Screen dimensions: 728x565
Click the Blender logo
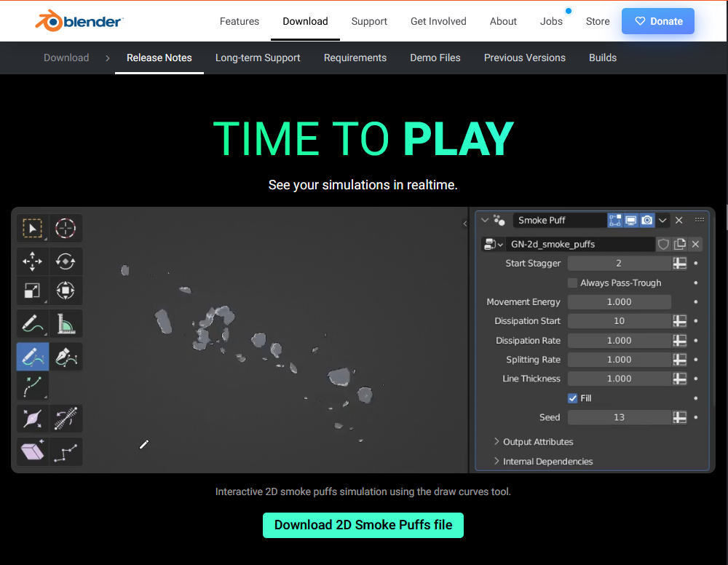(x=79, y=21)
